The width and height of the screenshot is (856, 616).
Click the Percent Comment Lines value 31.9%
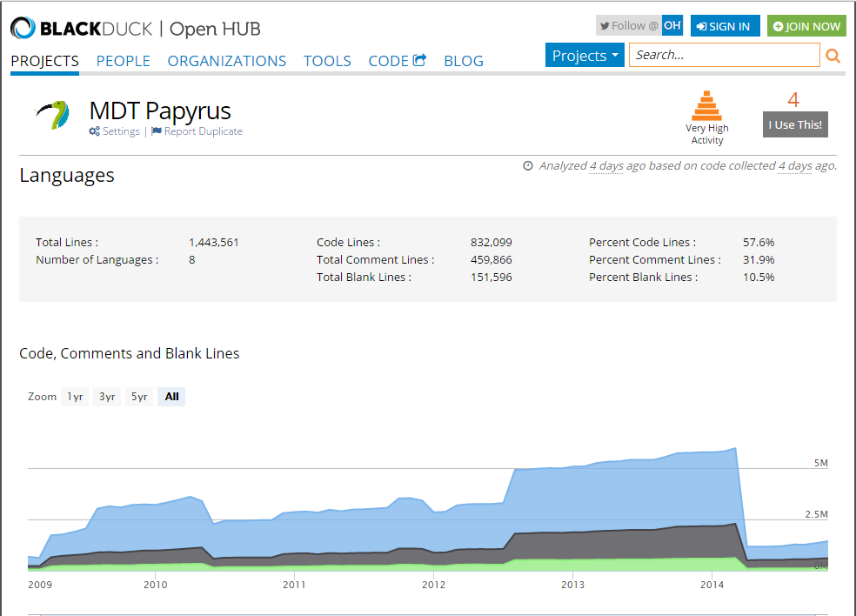[x=759, y=259]
